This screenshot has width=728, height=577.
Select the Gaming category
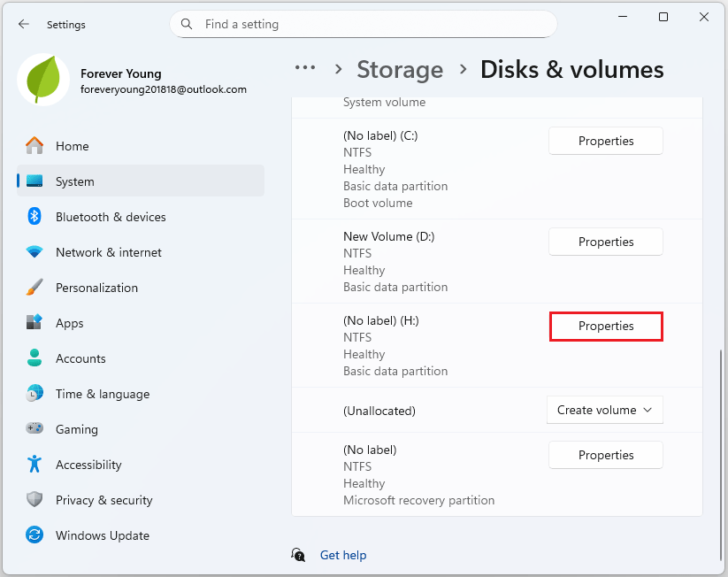click(x=76, y=429)
